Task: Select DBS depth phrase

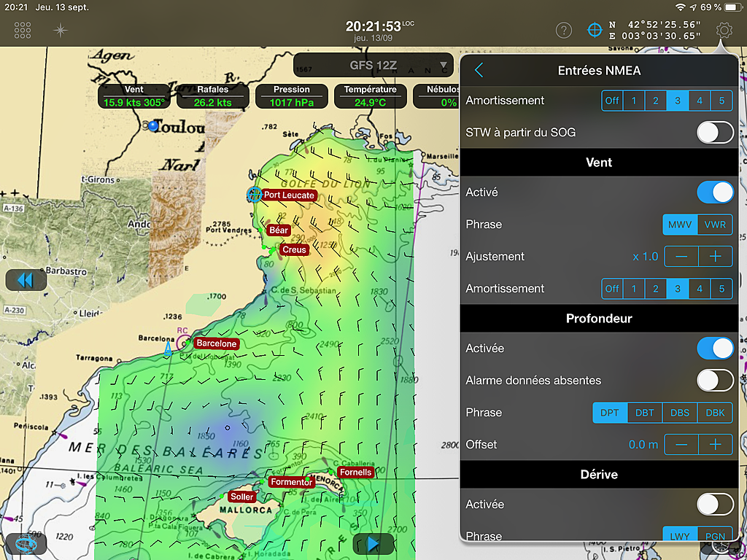Action: tap(680, 413)
